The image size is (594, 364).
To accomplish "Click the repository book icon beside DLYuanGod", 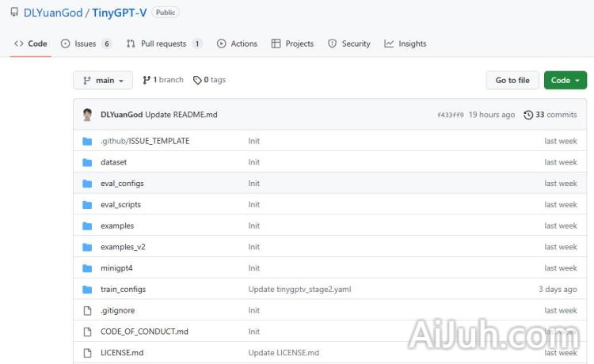I will pyautogui.click(x=14, y=13).
